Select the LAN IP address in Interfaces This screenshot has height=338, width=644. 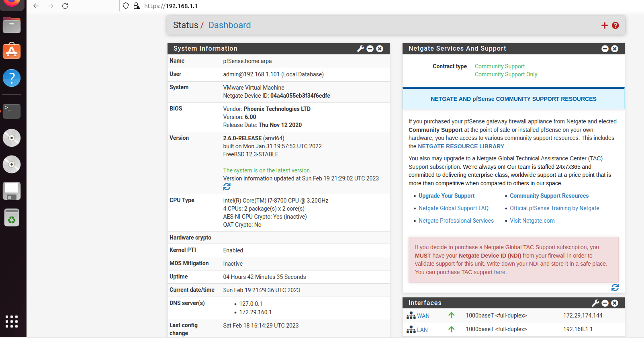578,329
